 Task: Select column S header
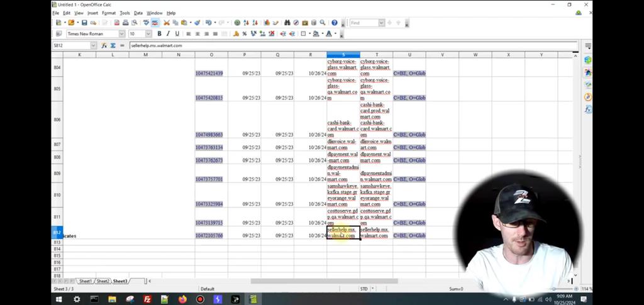(x=343, y=55)
